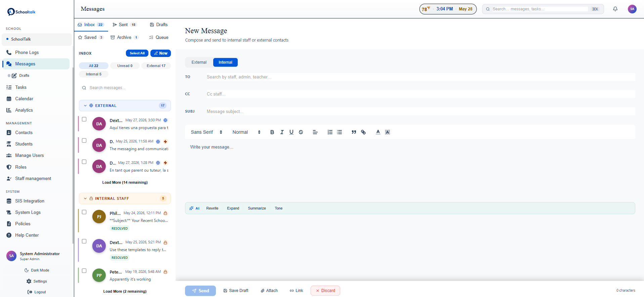Screen dimensions: 644x297
Task: Open the Normal text size dropdown
Action: pos(246,132)
